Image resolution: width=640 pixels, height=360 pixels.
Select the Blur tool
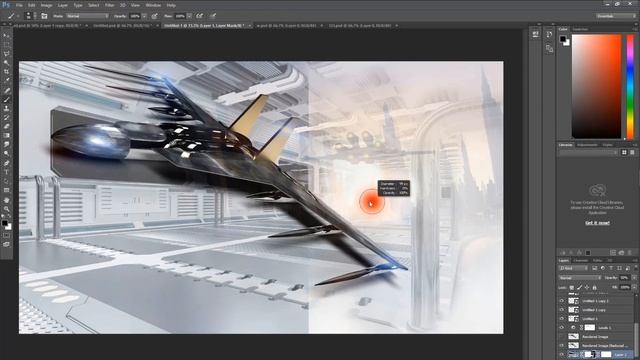pyautogui.click(x=6, y=144)
